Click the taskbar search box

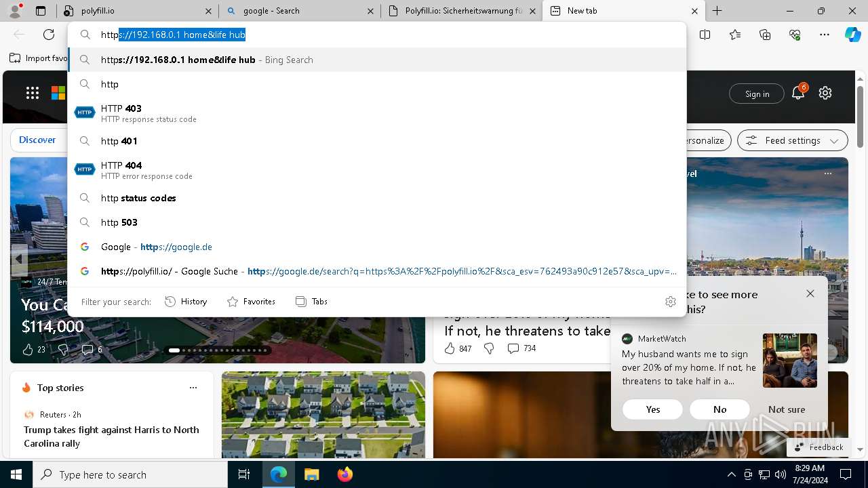[x=130, y=474]
